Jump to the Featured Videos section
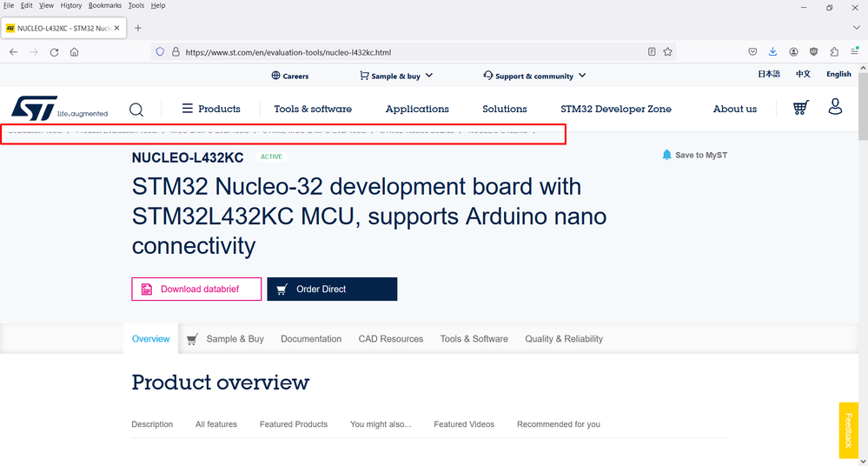The image size is (868, 466). (464, 424)
